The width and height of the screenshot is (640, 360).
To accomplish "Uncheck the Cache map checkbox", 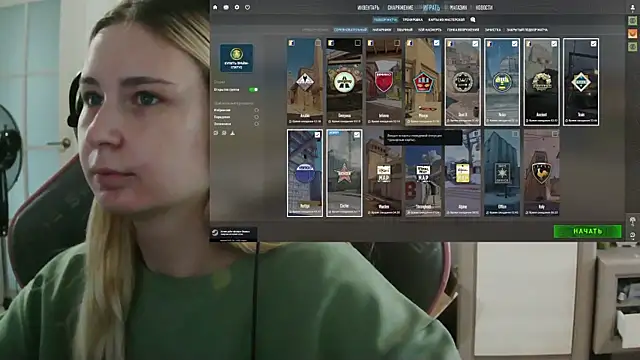I will [357, 134].
